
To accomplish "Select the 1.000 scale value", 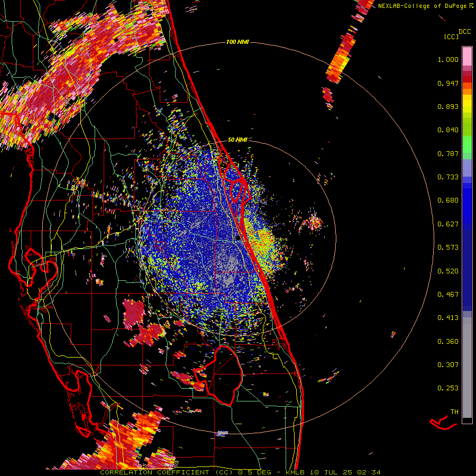I will (448, 59).
